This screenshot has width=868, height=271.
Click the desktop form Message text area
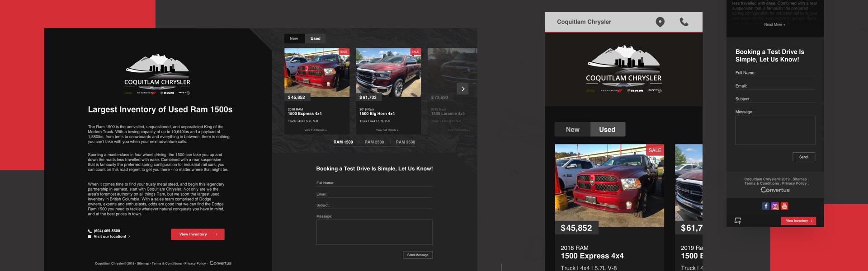click(x=374, y=232)
